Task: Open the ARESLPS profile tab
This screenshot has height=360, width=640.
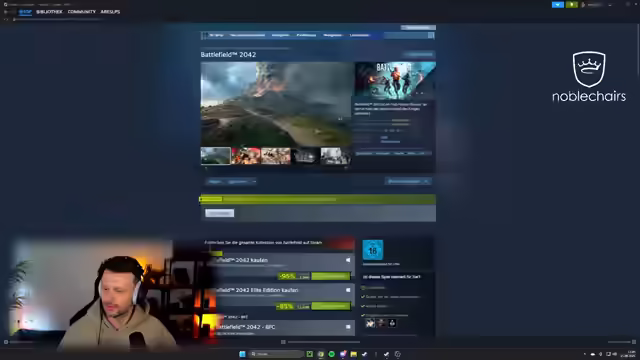Action: (110, 12)
